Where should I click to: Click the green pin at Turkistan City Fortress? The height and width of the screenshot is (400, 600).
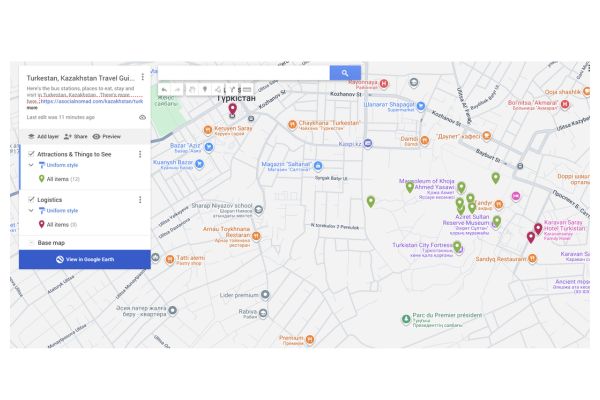click(457, 245)
